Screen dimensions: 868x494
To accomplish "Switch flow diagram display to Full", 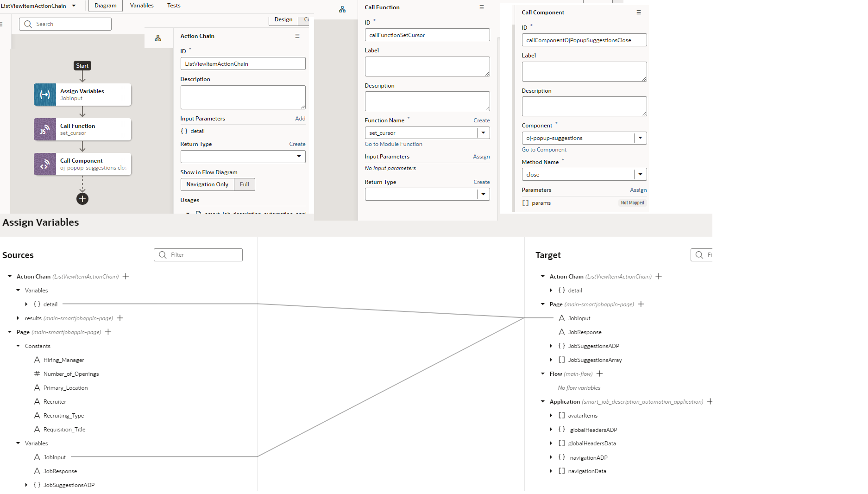I will 244,184.
